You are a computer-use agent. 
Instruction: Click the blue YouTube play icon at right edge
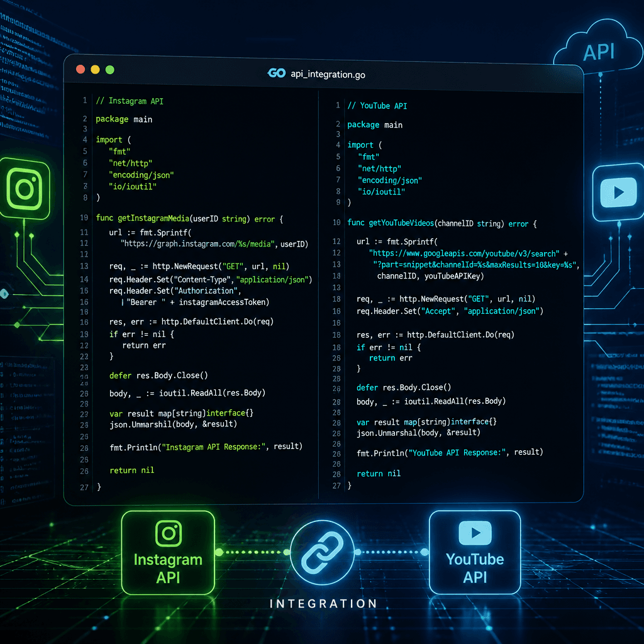(x=619, y=192)
